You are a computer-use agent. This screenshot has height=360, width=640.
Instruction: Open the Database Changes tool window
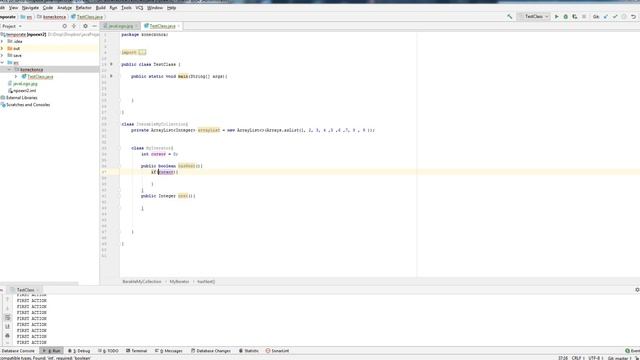211,351
